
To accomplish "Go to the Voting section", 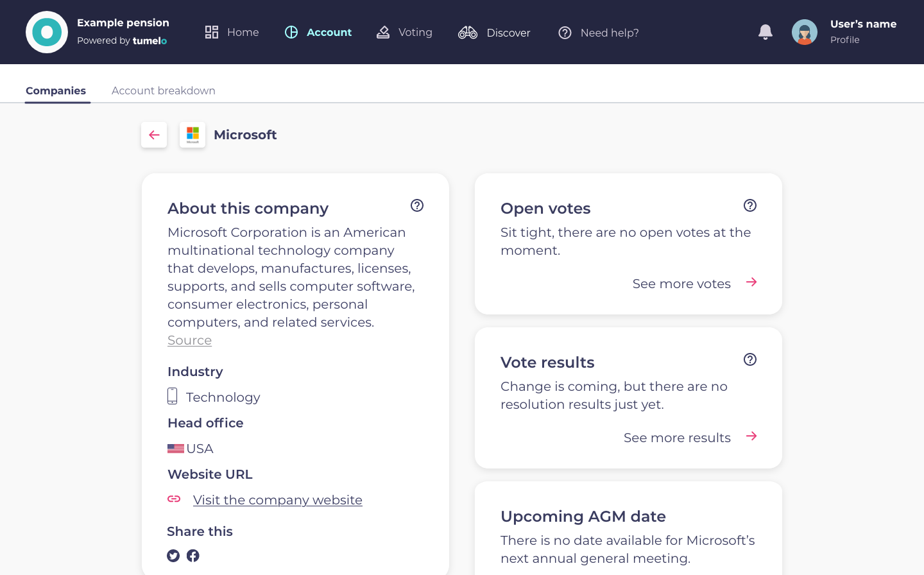I will pyautogui.click(x=404, y=32).
